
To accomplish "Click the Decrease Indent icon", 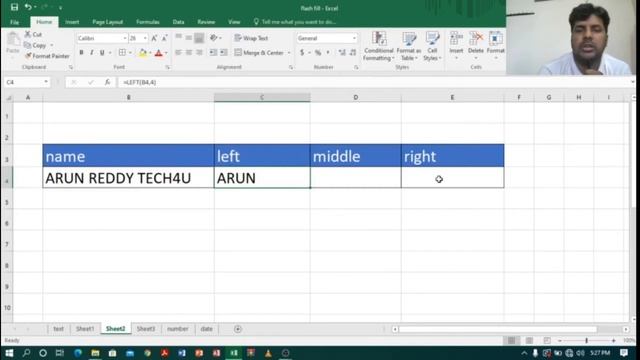I will click(213, 53).
